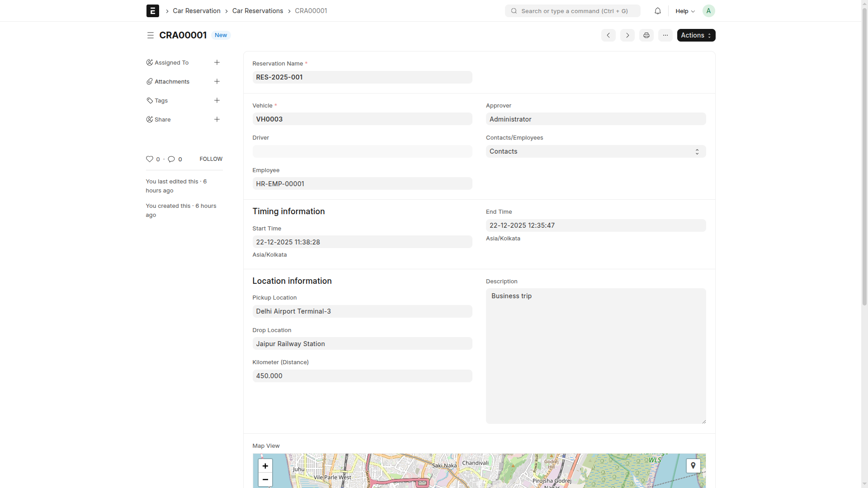The height and width of the screenshot is (488, 868).
Task: Click the CRA00001 page title
Action: [x=183, y=35]
